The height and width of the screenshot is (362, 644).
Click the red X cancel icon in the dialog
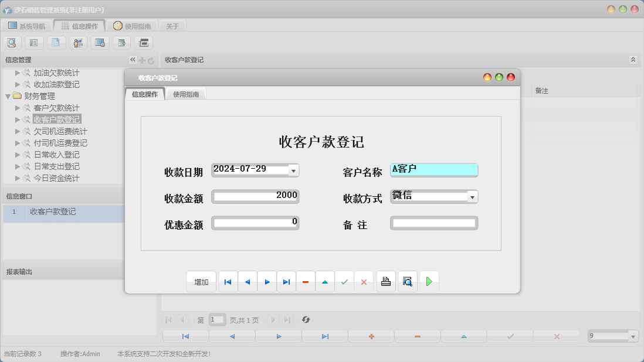click(364, 281)
